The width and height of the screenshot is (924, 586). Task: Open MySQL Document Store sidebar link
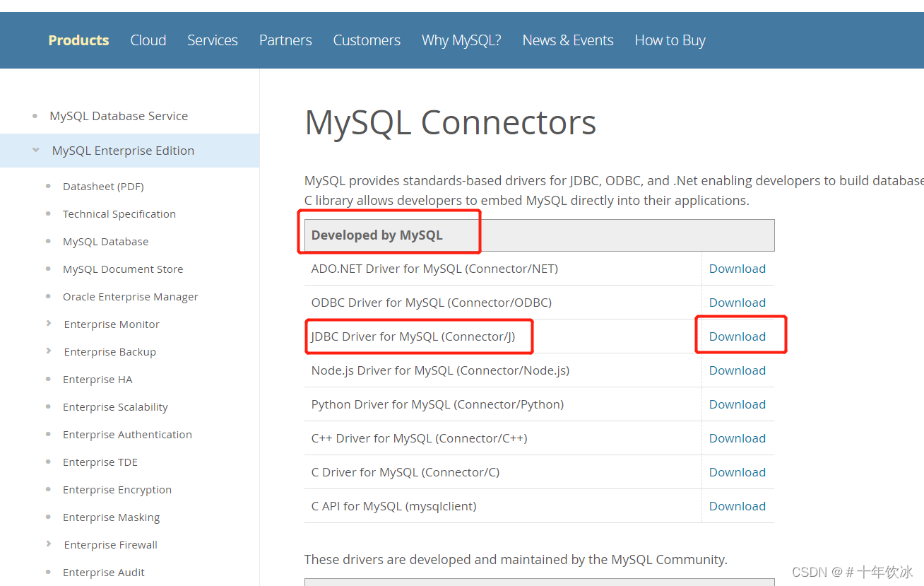point(123,269)
